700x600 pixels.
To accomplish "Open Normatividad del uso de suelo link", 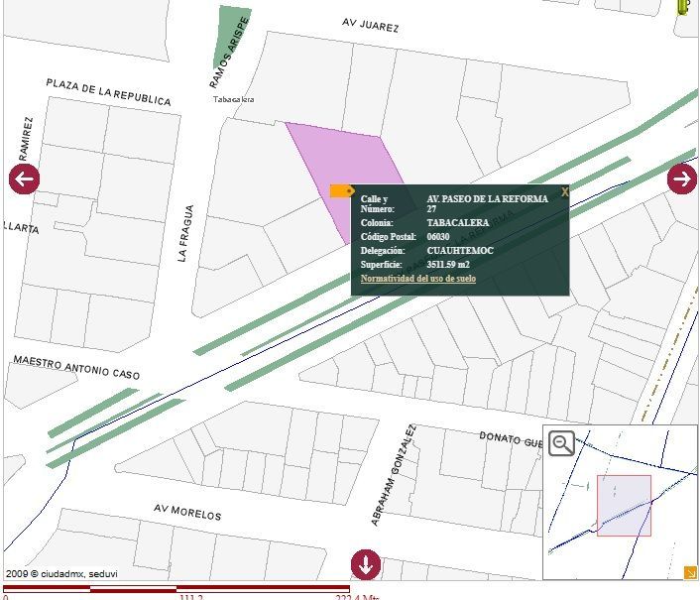I will (418, 278).
